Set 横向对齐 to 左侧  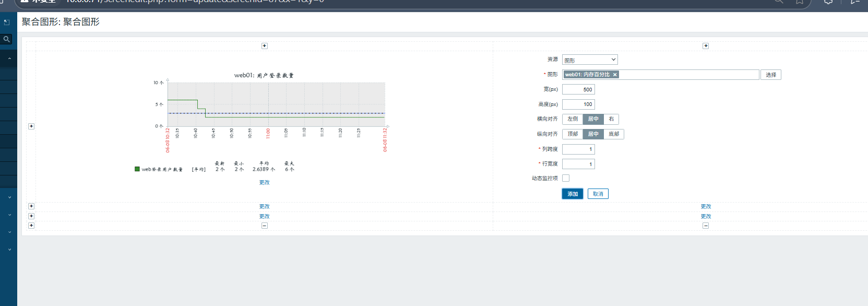pyautogui.click(x=573, y=119)
